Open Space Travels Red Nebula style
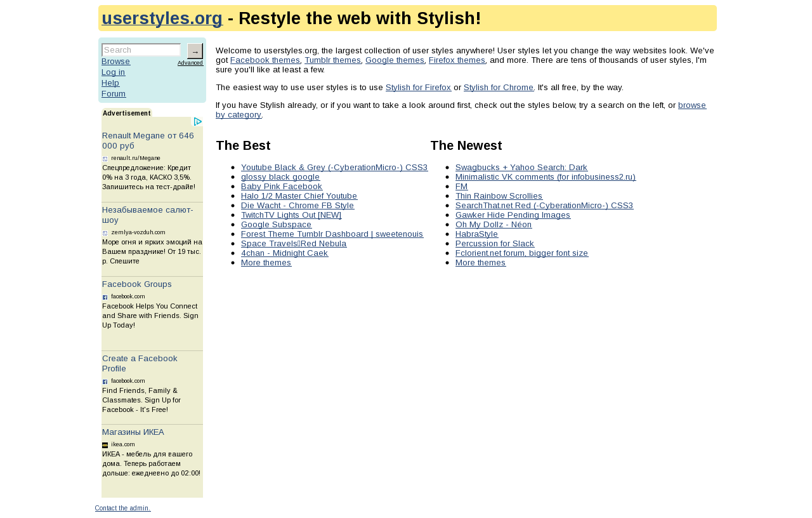This screenshot has width=812, height=518. click(294, 244)
